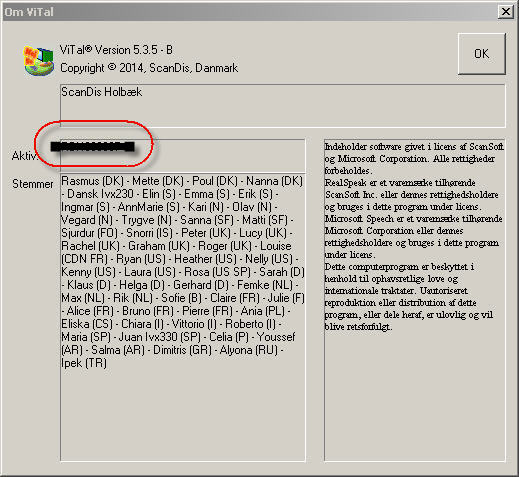519x477 pixels.
Task: Click the Om ViTal title bar
Action: pos(250,12)
